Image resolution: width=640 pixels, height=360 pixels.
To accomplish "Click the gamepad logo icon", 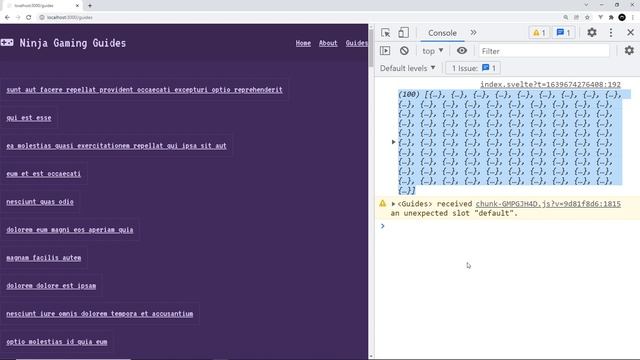I will pos(7,42).
